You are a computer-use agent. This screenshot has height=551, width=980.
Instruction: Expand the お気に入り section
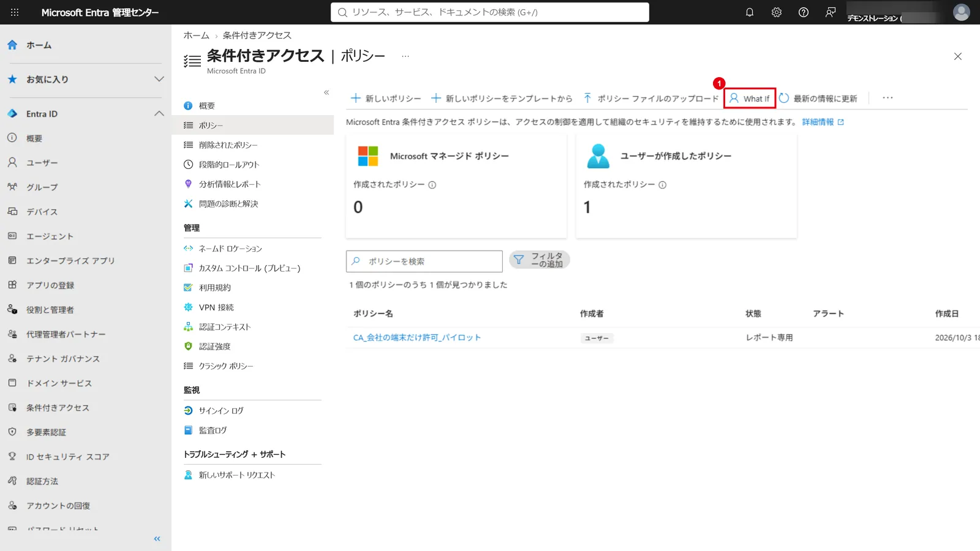86,80
